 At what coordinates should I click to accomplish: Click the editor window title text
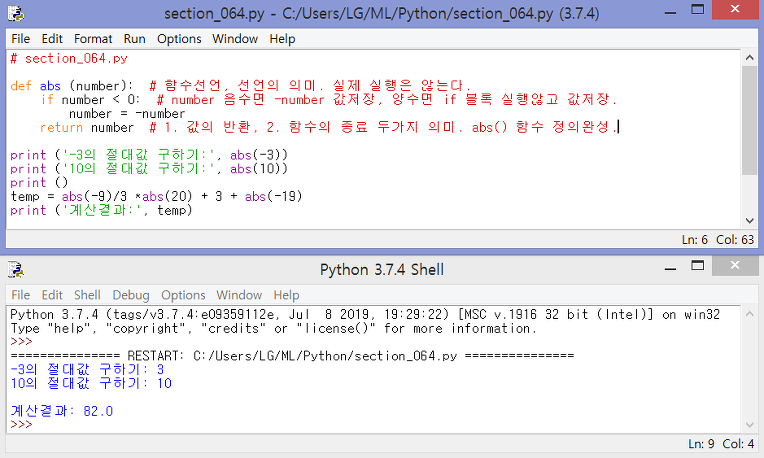[x=382, y=14]
